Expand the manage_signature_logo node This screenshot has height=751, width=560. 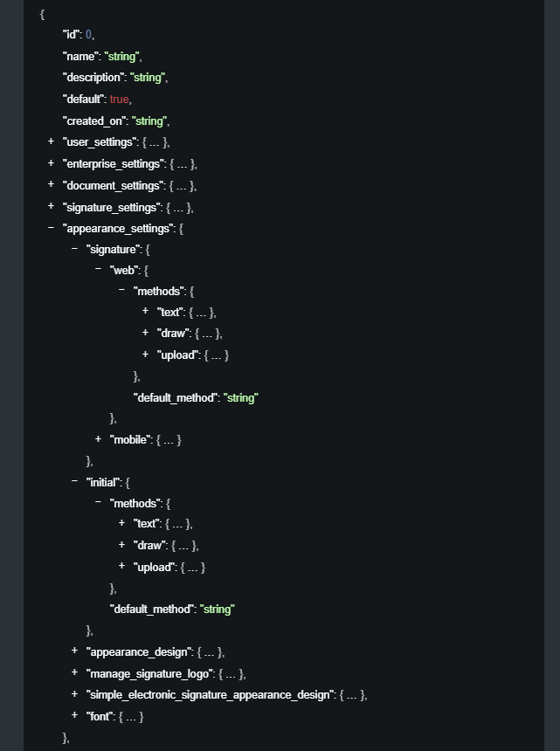pyautogui.click(x=74, y=673)
